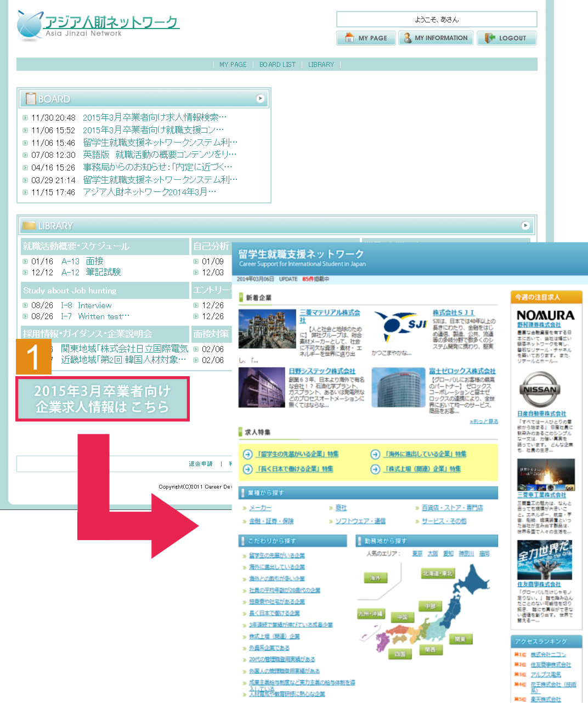Open 関東地域「株式会社日立国際電気 entry
This screenshot has height=703, width=588.
[125, 349]
